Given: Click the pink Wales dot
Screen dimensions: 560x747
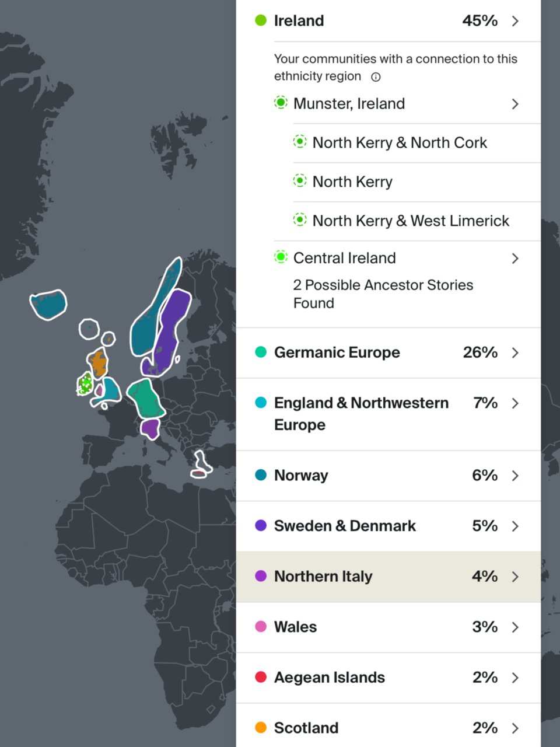Looking at the screenshot, I should coord(261,627).
